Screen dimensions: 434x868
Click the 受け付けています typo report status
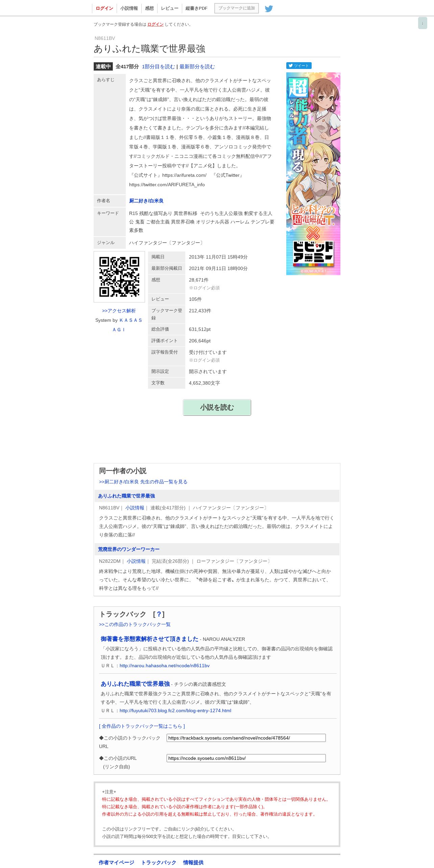pyautogui.click(x=208, y=352)
